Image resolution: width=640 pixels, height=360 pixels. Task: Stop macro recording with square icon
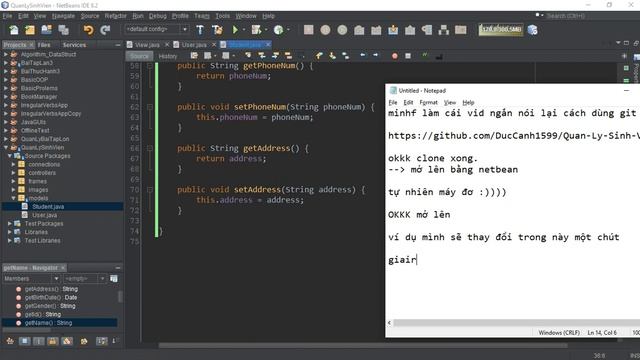click(408, 56)
